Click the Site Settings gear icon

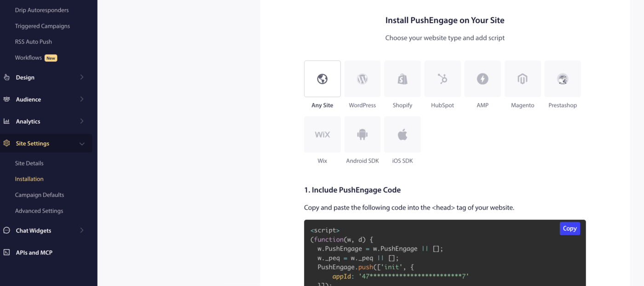tap(6, 143)
